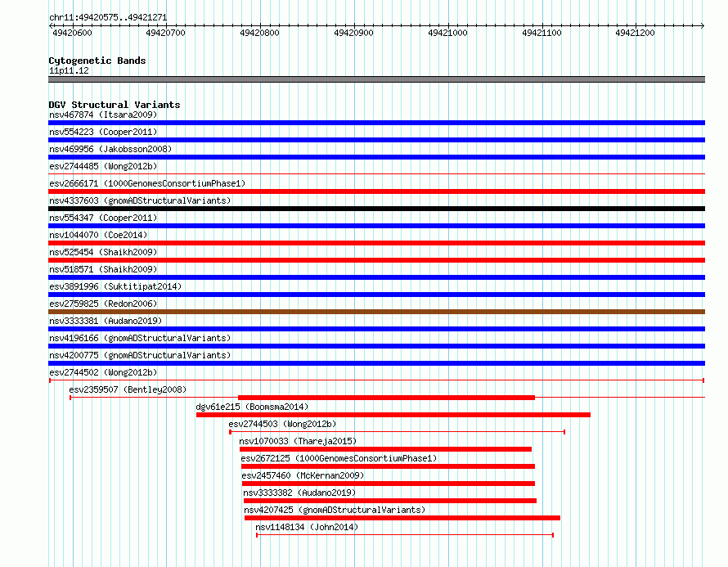Select the red bar under nsv3333382 (Audano2019)
This screenshot has height=567, width=728.
(390, 501)
